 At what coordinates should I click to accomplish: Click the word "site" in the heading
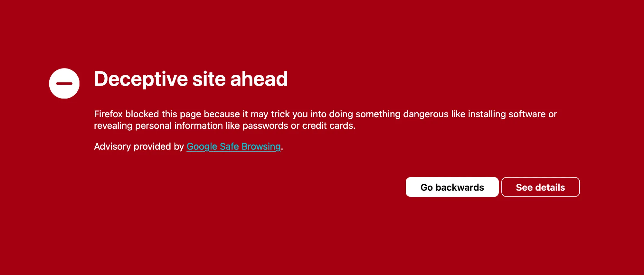pos(209,79)
